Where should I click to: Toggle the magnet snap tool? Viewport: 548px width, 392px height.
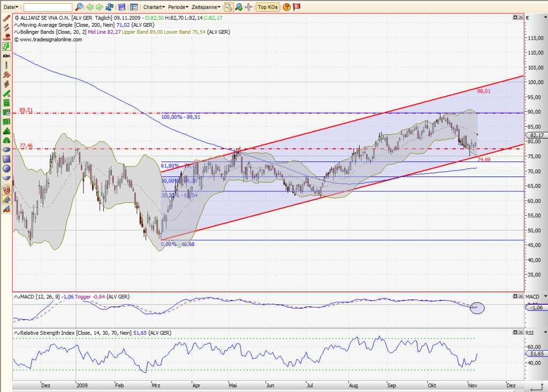tap(6, 190)
